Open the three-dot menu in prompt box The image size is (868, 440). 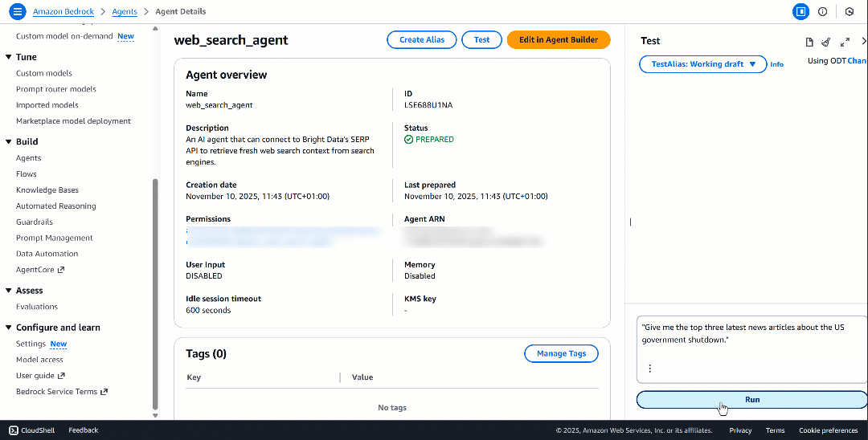(650, 369)
